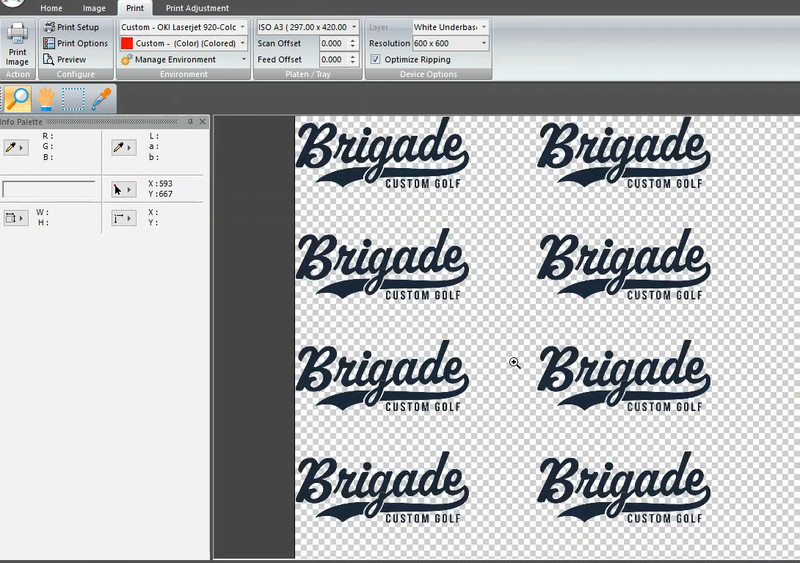Screen dimensions: 800x563
Task: Toggle the Optimize Ripping checkbox
Action: [x=376, y=60]
